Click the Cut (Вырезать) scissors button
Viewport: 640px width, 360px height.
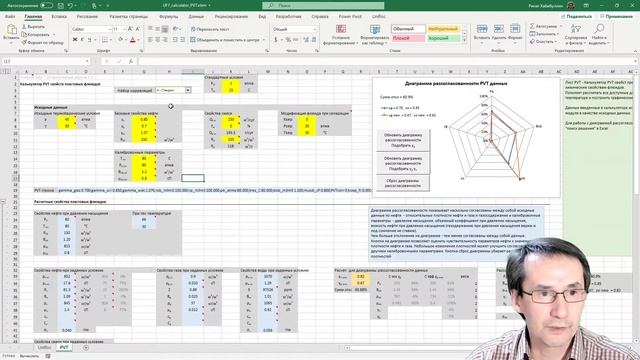[33, 27]
